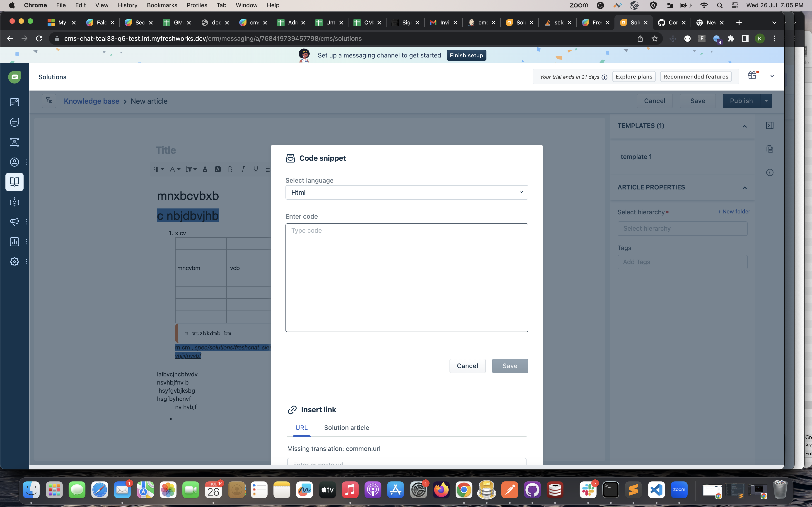Open the knowledge base sidebar icon
Viewport: 812px width, 507px height.
[14, 182]
